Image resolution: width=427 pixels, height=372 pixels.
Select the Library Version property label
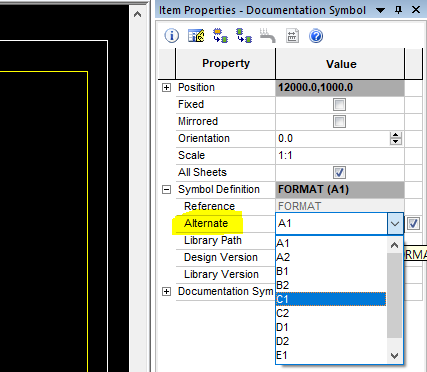(221, 274)
